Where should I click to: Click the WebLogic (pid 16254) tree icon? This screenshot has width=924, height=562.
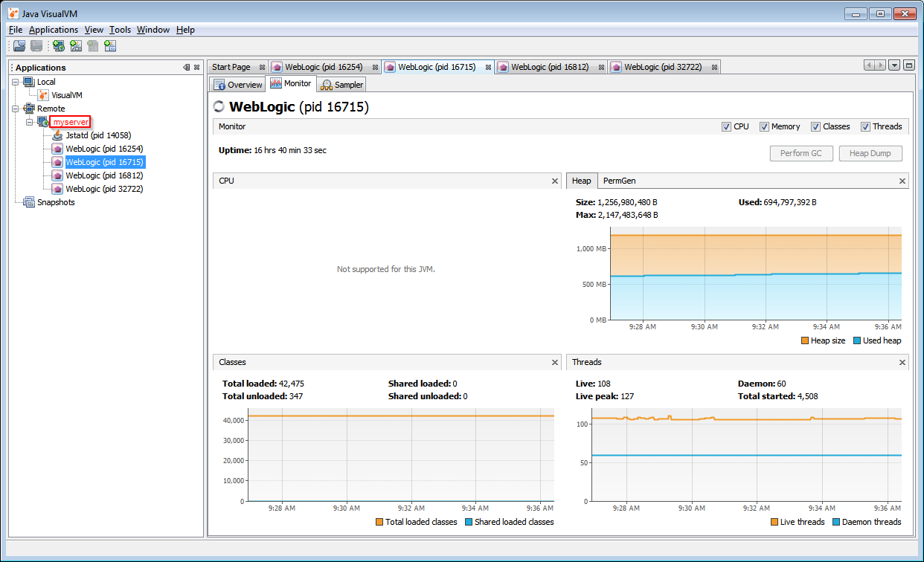57,149
